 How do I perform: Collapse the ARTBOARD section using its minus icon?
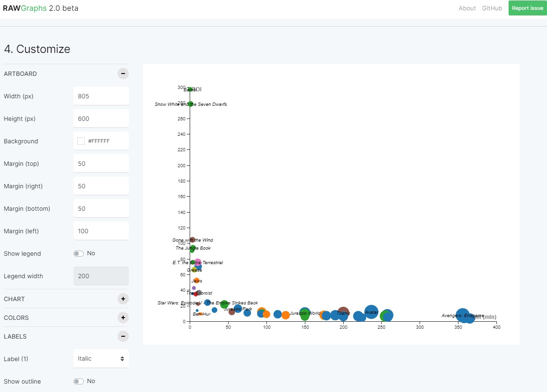tap(123, 74)
